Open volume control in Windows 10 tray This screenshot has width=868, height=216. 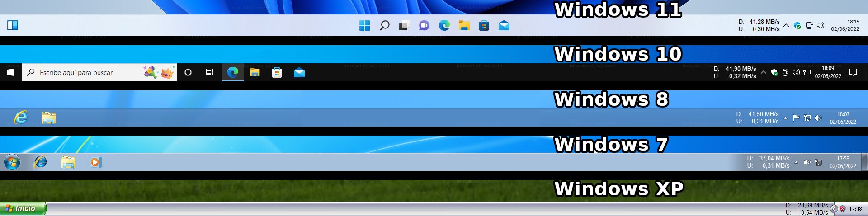click(x=796, y=72)
